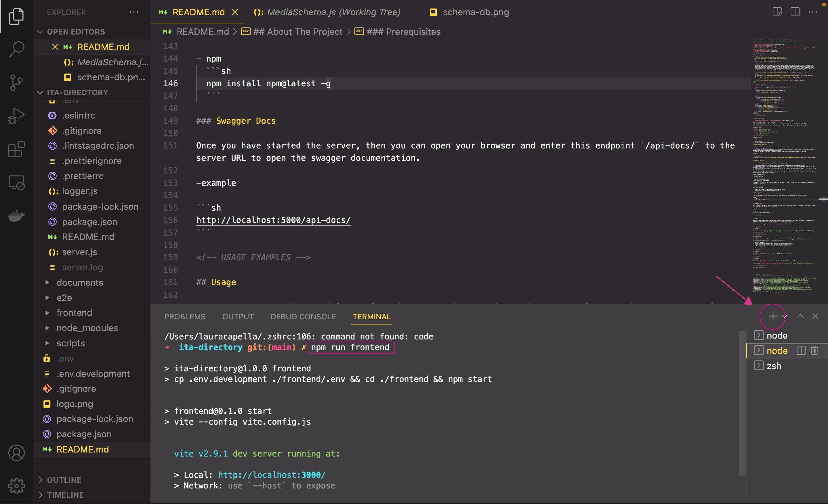Switch to the Problems tab
The image size is (828, 504).
coord(185,316)
